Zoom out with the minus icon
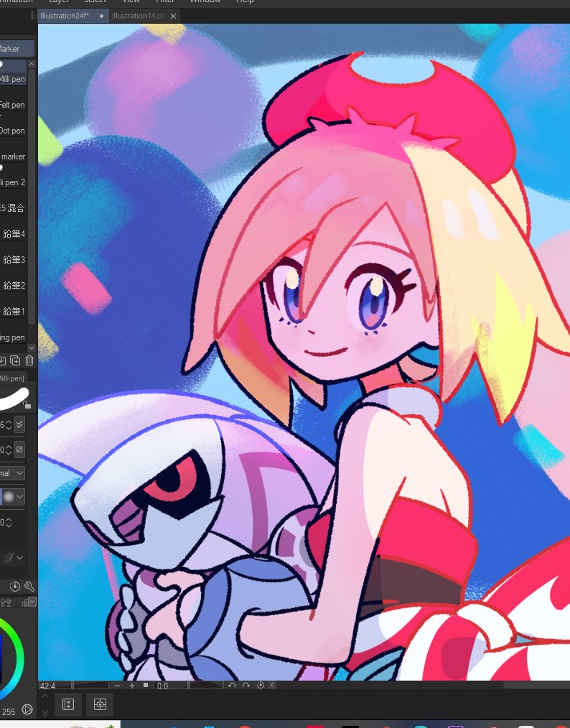The height and width of the screenshot is (728, 570). [x=118, y=686]
